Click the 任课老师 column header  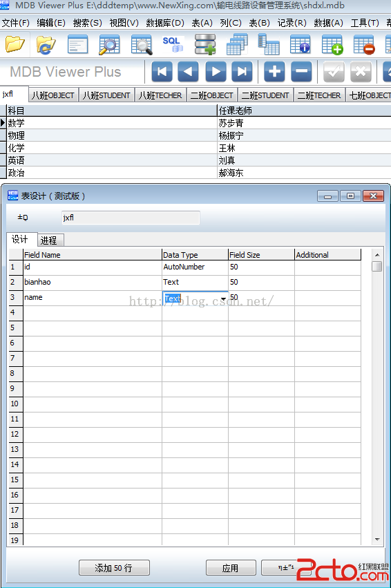pyautogui.click(x=304, y=111)
